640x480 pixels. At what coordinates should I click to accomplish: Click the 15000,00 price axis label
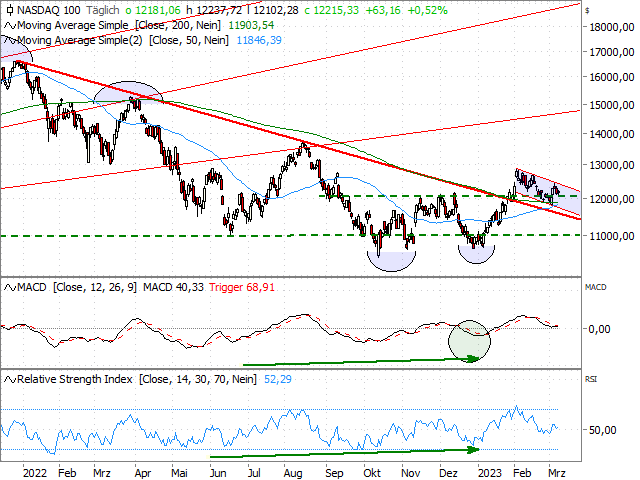pos(612,105)
